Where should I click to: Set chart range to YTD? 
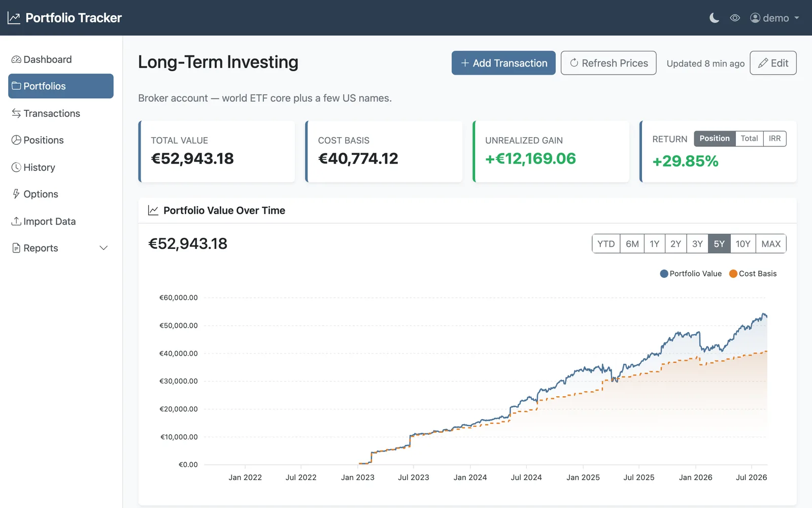(606, 244)
